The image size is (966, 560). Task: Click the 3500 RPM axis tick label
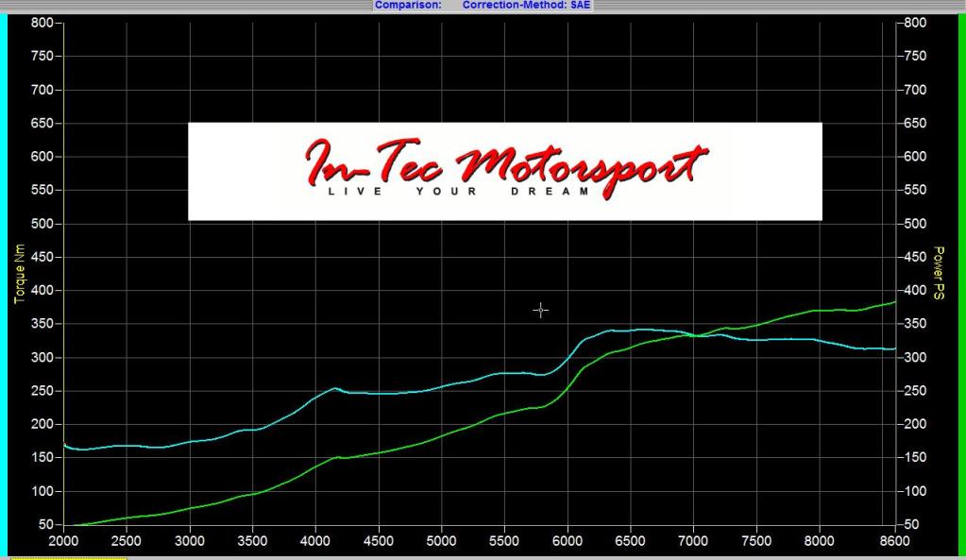pyautogui.click(x=252, y=541)
